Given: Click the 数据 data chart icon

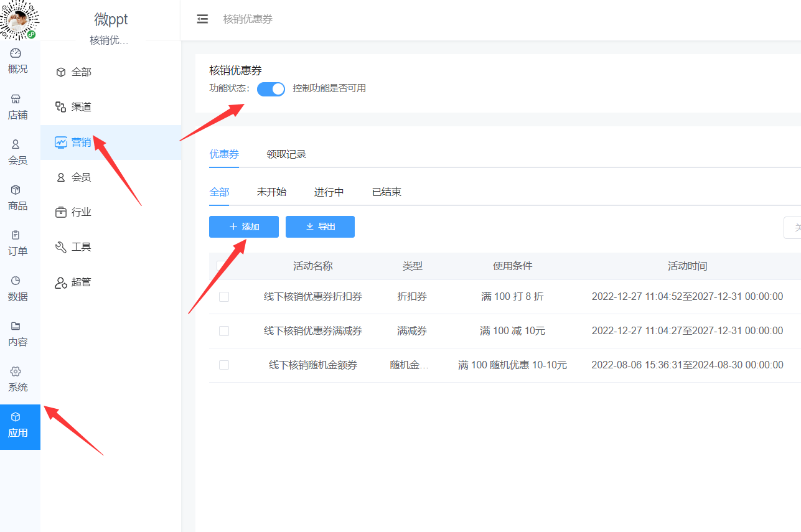Looking at the screenshot, I should (x=16, y=281).
